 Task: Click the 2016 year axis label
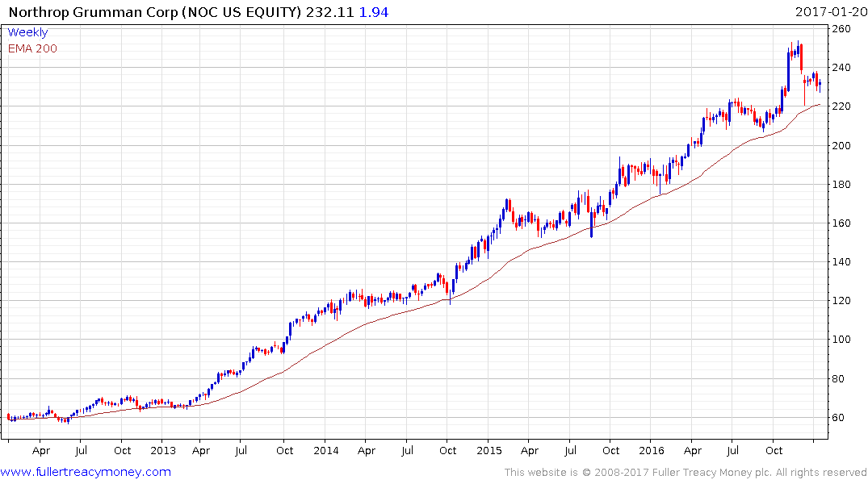[652, 450]
